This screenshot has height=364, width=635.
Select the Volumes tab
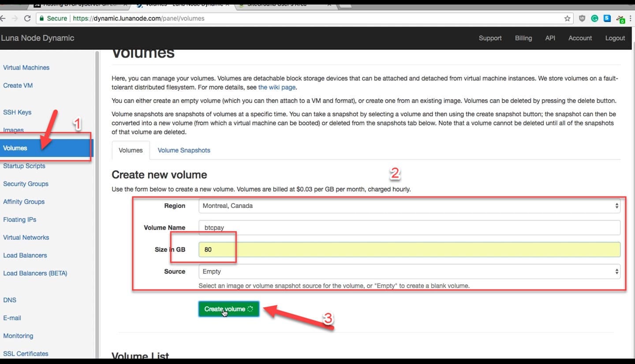pos(131,150)
